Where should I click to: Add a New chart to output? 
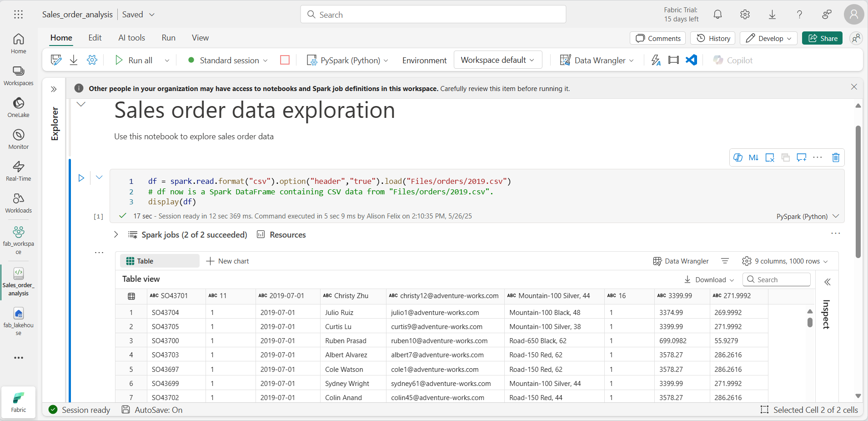(227, 261)
